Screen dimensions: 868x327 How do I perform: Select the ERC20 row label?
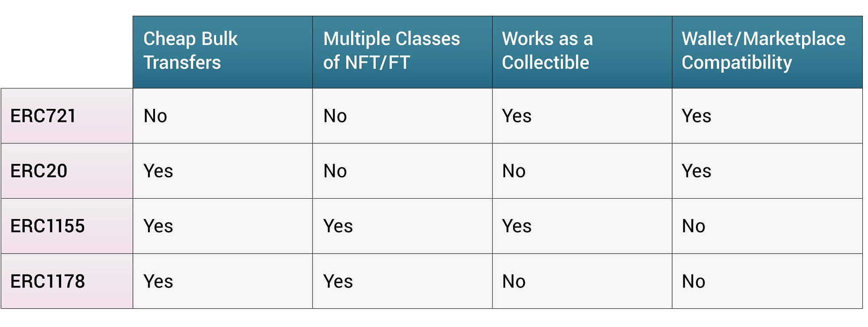point(67,171)
